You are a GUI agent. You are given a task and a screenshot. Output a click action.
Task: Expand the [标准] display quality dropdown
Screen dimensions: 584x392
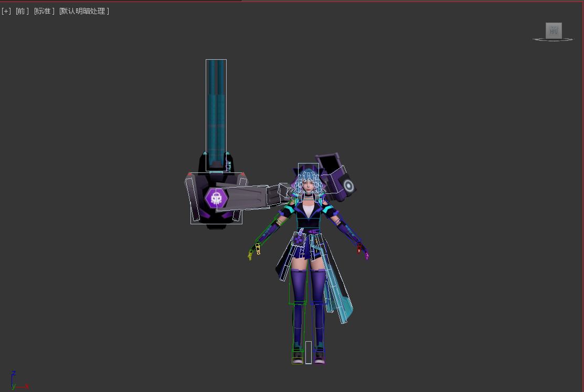tap(44, 11)
